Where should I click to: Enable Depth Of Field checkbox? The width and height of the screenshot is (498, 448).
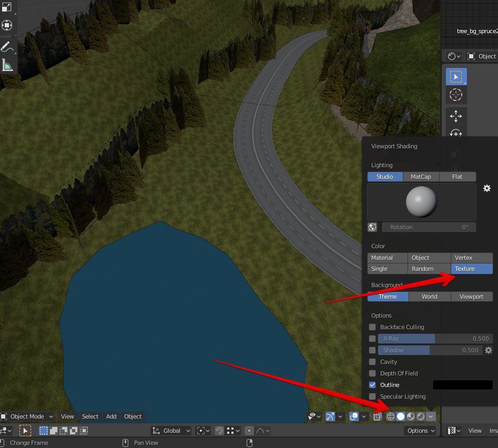click(372, 373)
